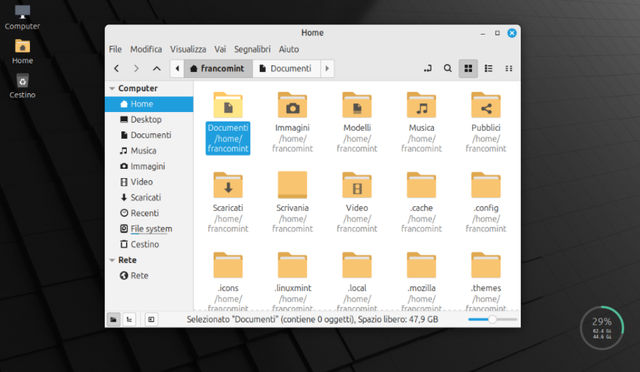
Task: Select the Pubblici folder icon
Action: pos(486,105)
